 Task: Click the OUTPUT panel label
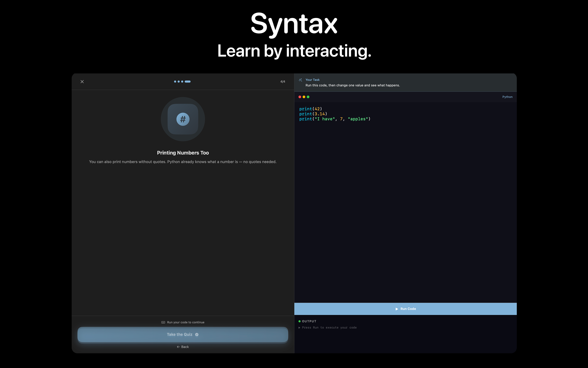pos(309,321)
